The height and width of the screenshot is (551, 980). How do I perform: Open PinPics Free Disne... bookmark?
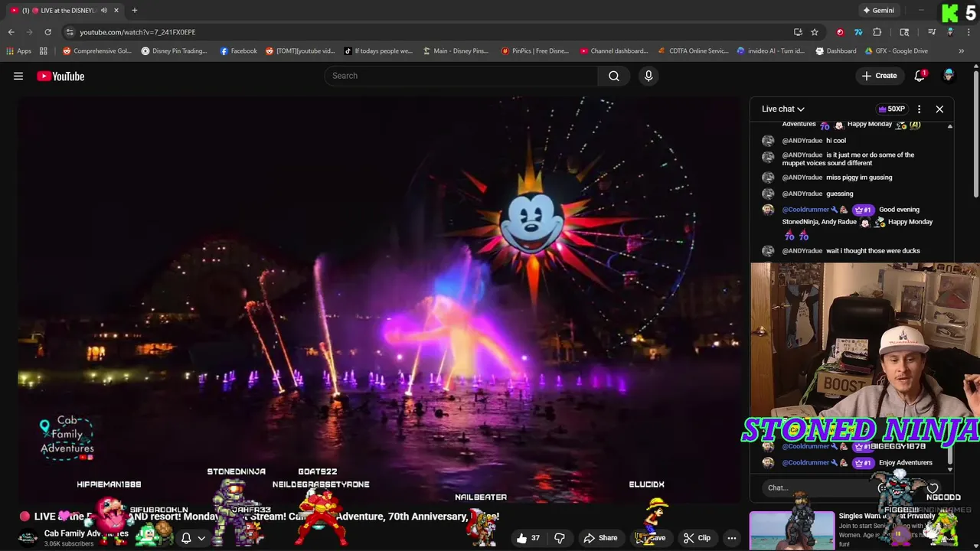534,51
